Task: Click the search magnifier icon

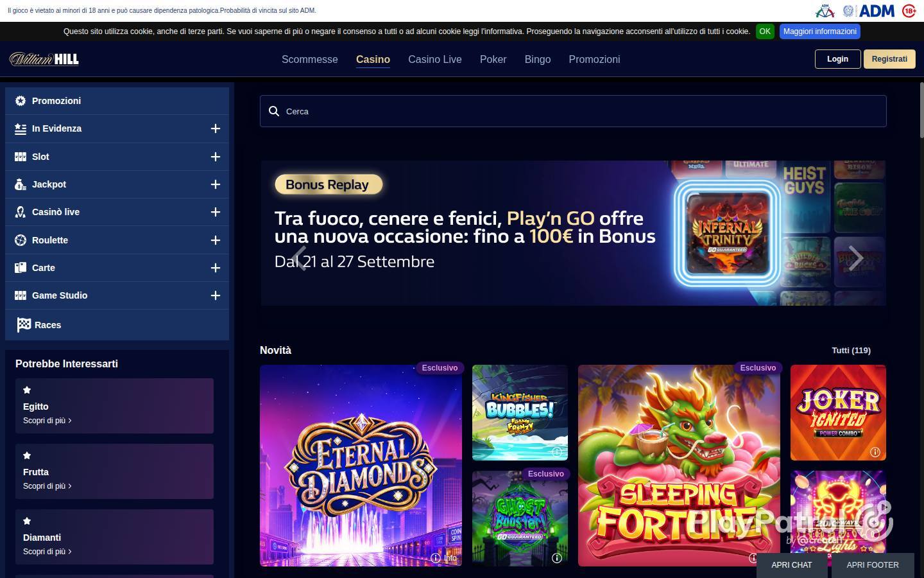Action: pyautogui.click(x=274, y=111)
